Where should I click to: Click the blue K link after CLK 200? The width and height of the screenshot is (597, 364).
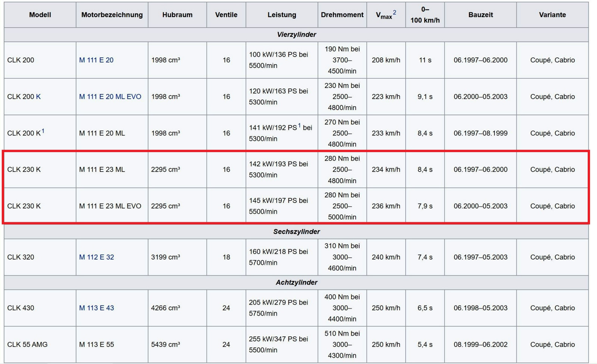[x=38, y=97]
